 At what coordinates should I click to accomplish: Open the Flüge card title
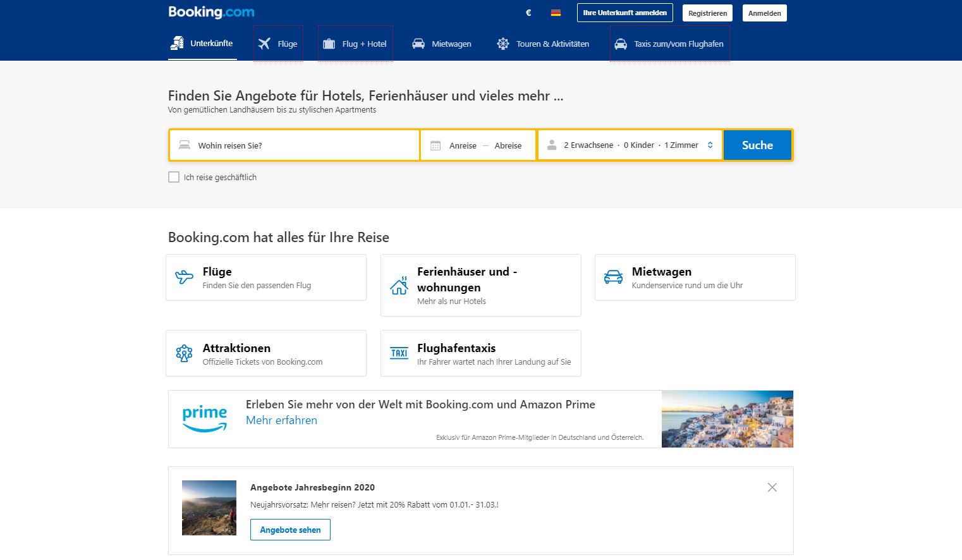pyautogui.click(x=217, y=272)
